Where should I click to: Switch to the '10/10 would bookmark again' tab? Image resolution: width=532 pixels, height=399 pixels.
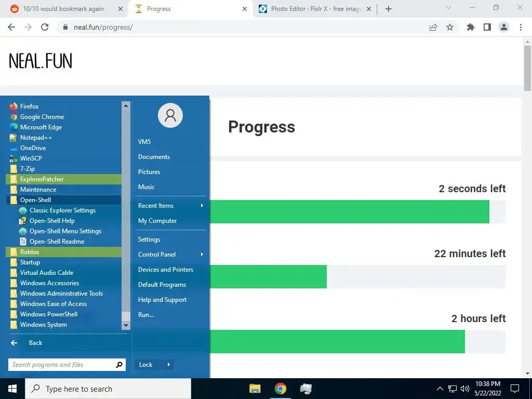click(63, 9)
